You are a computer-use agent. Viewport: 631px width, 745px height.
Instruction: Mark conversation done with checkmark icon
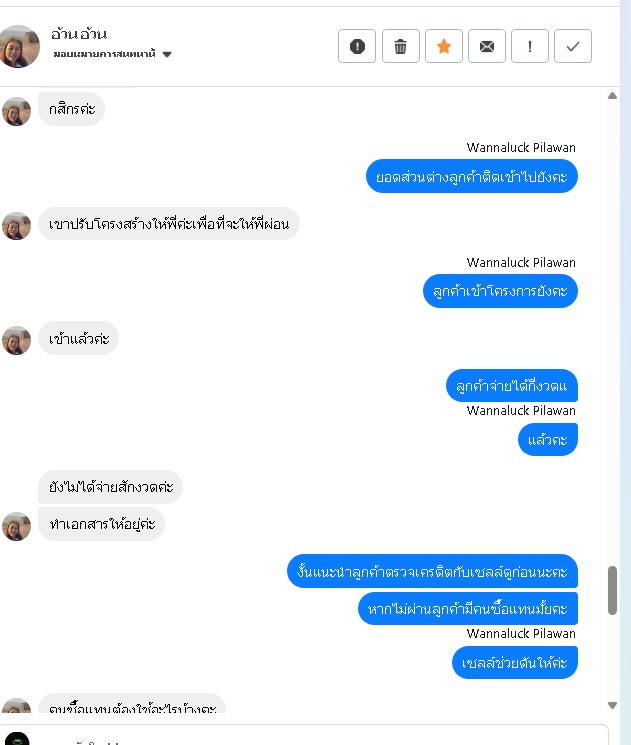tap(573, 46)
